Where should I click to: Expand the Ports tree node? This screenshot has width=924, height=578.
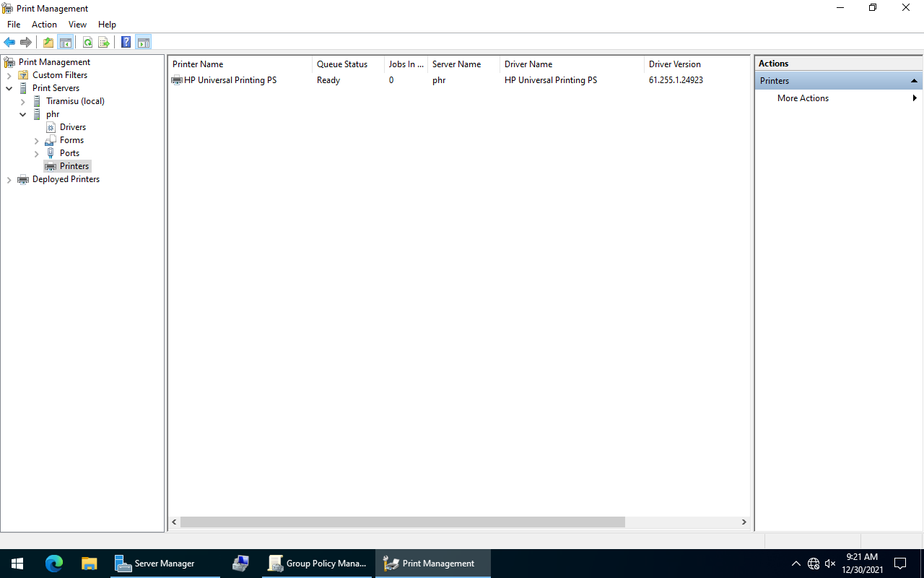37,153
